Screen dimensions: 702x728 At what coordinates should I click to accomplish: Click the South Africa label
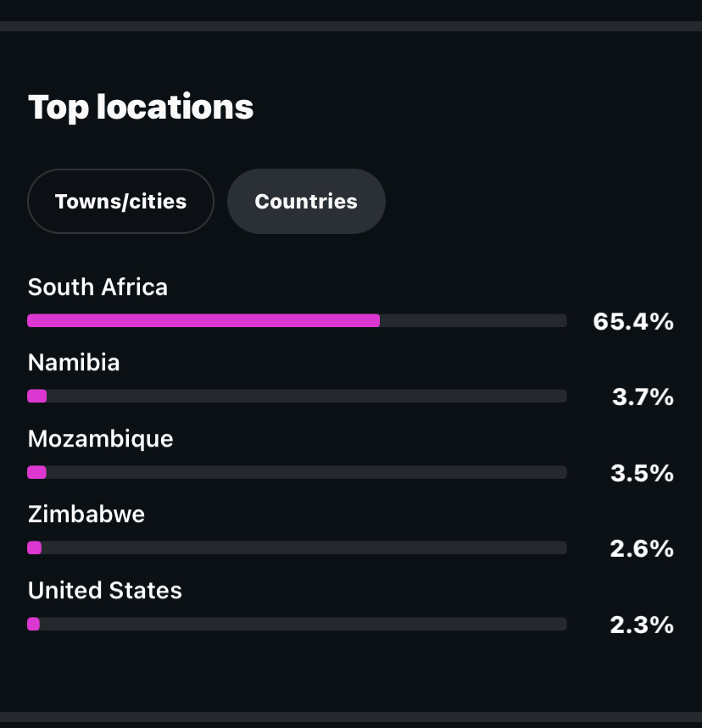97,287
